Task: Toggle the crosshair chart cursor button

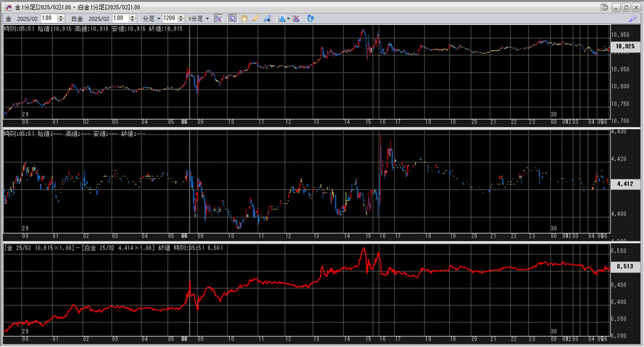Action: point(219,19)
